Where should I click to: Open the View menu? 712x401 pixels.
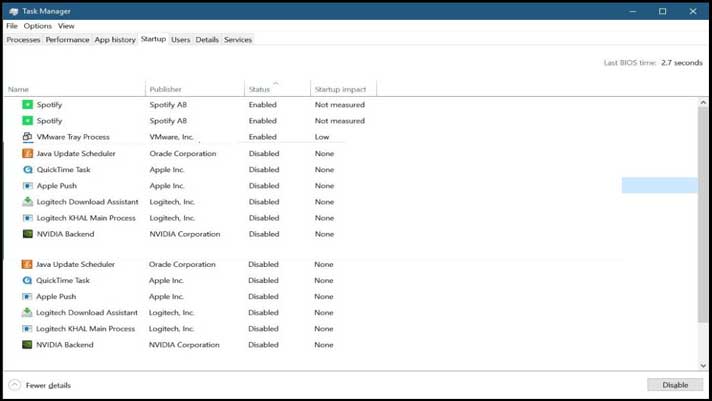[x=66, y=26]
